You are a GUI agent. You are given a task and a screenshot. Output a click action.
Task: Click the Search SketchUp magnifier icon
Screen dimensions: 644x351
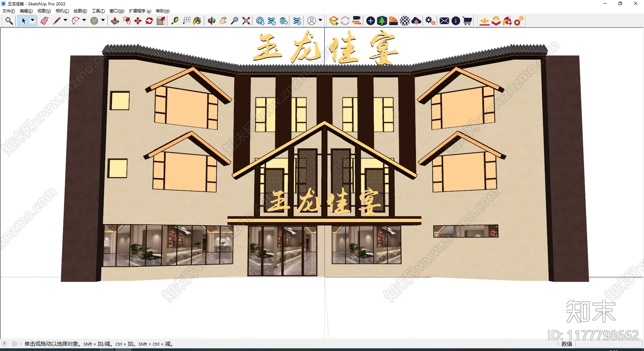(9, 21)
